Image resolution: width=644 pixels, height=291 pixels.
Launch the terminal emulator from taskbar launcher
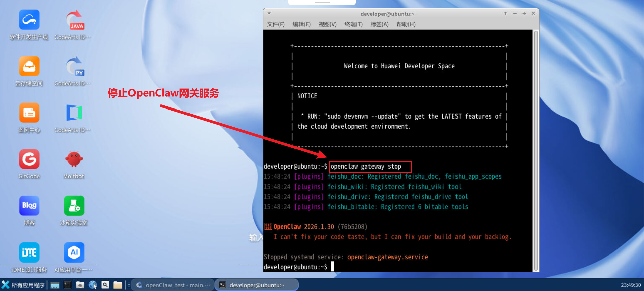[67, 285]
